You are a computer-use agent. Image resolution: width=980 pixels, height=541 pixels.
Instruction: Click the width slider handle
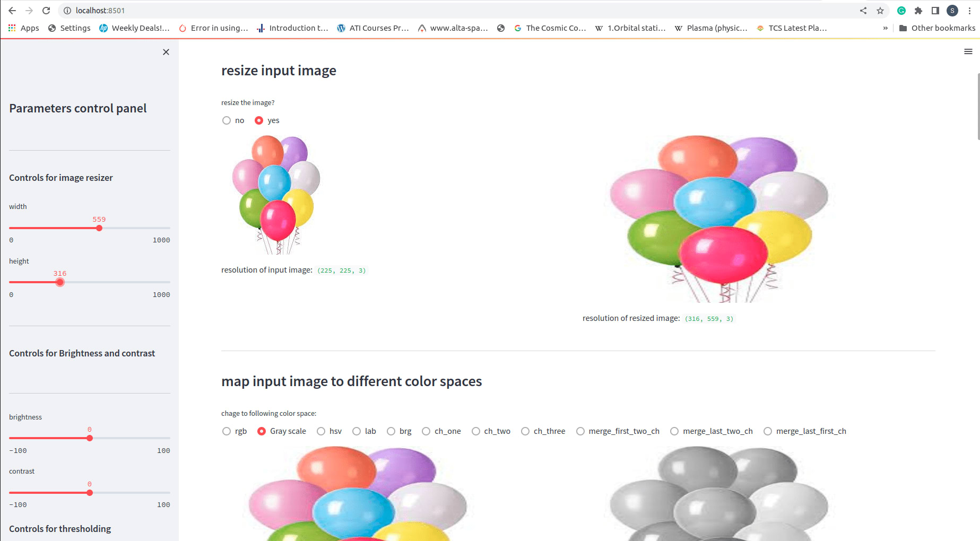(x=99, y=228)
